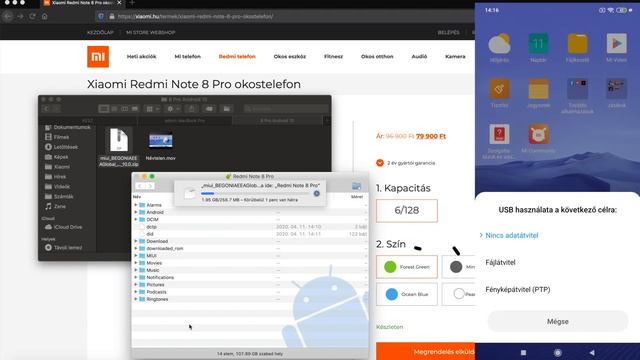640x360 pixels.
Task: Click the Finder search field
Action: coord(286,109)
